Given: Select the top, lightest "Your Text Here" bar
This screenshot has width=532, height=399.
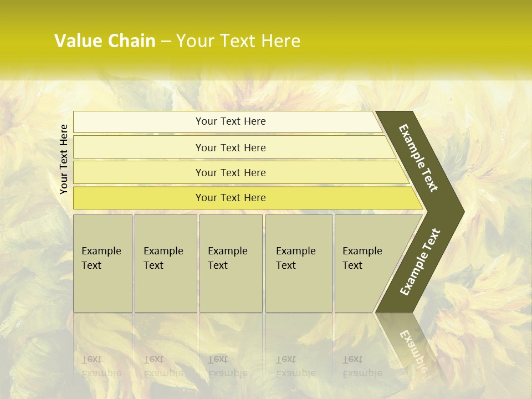Looking at the screenshot, I should pos(230,121).
